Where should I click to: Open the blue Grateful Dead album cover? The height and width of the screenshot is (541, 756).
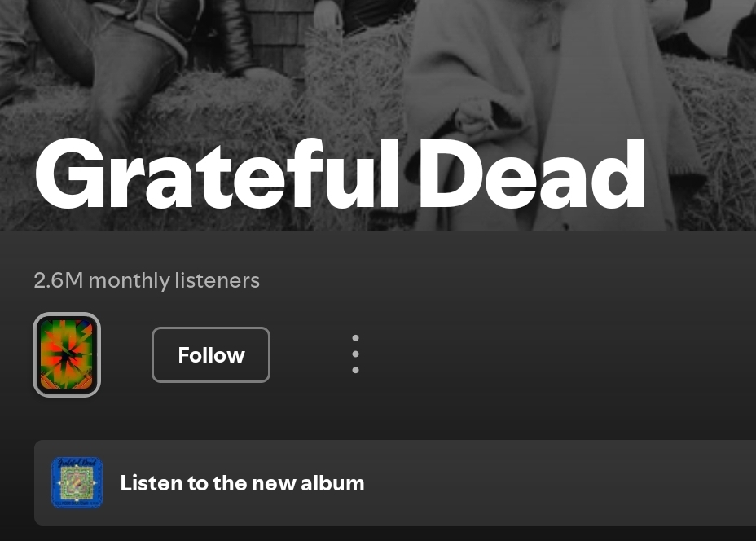point(77,482)
